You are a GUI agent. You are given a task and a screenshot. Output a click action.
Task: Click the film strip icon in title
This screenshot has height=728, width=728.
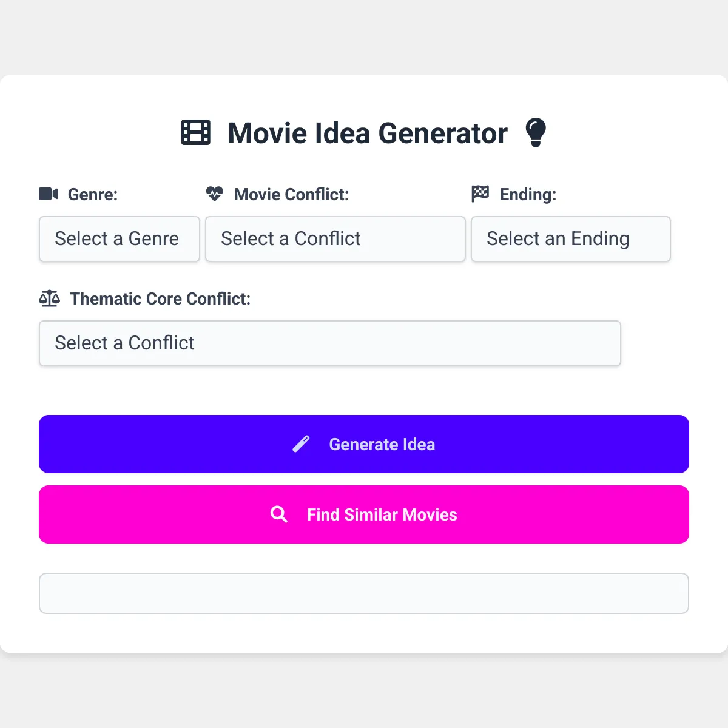click(x=196, y=132)
